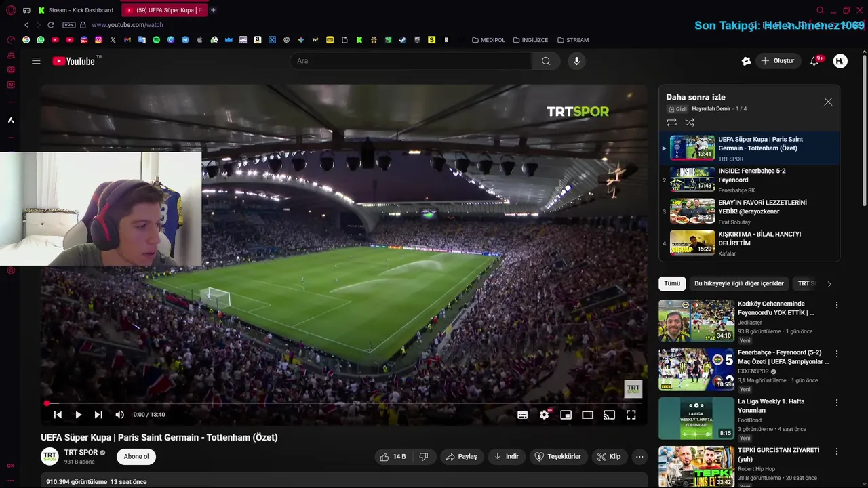Click the Teşekkürler button
The height and width of the screenshot is (488, 868).
558,457
